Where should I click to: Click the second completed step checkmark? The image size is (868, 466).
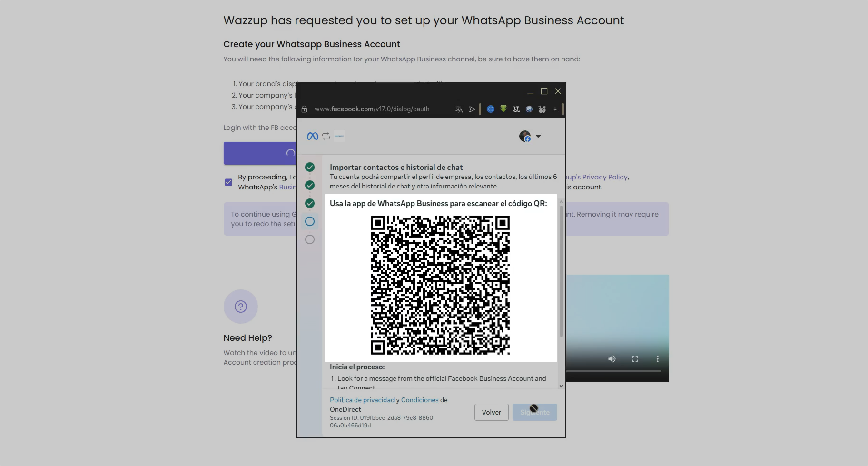(310, 185)
